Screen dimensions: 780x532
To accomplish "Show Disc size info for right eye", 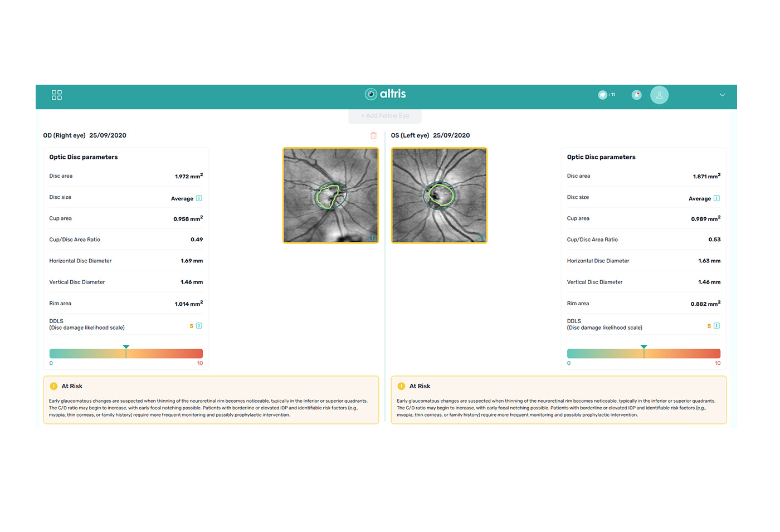I will click(x=199, y=198).
